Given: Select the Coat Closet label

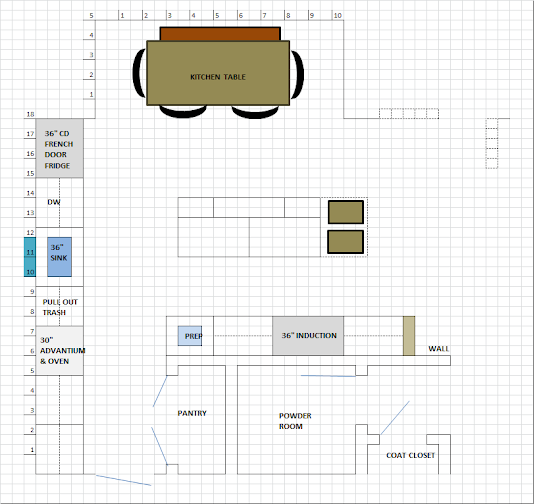Looking at the screenshot, I should [x=410, y=455].
